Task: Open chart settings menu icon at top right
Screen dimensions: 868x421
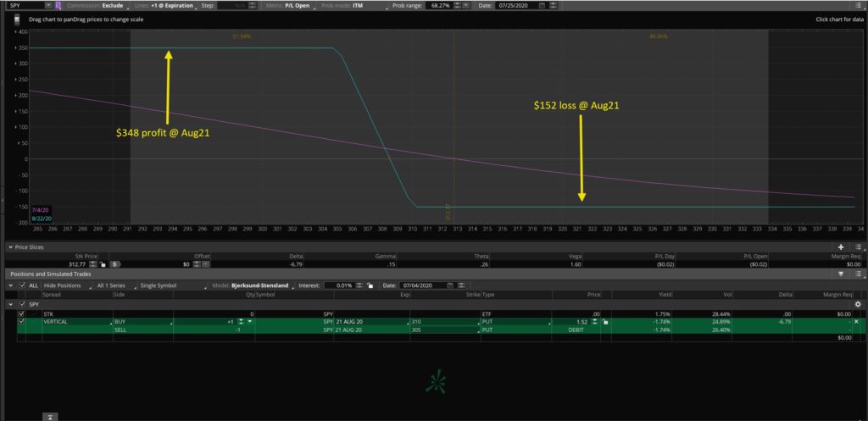Action: pyautogui.click(x=858, y=6)
